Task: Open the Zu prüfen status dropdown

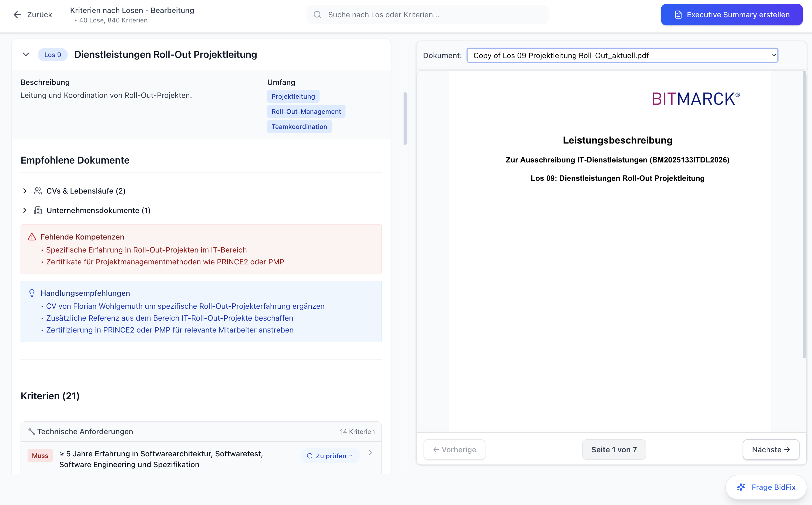Action: tap(330, 456)
